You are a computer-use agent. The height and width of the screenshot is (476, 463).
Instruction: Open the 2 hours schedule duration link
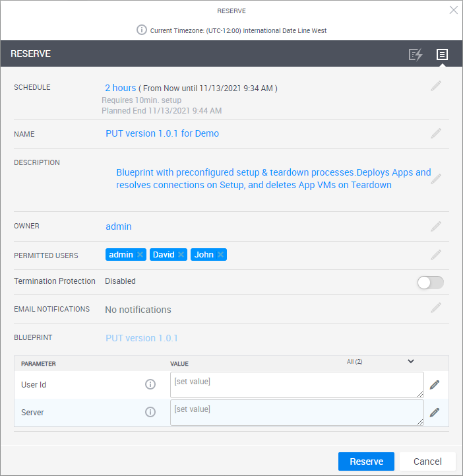120,88
